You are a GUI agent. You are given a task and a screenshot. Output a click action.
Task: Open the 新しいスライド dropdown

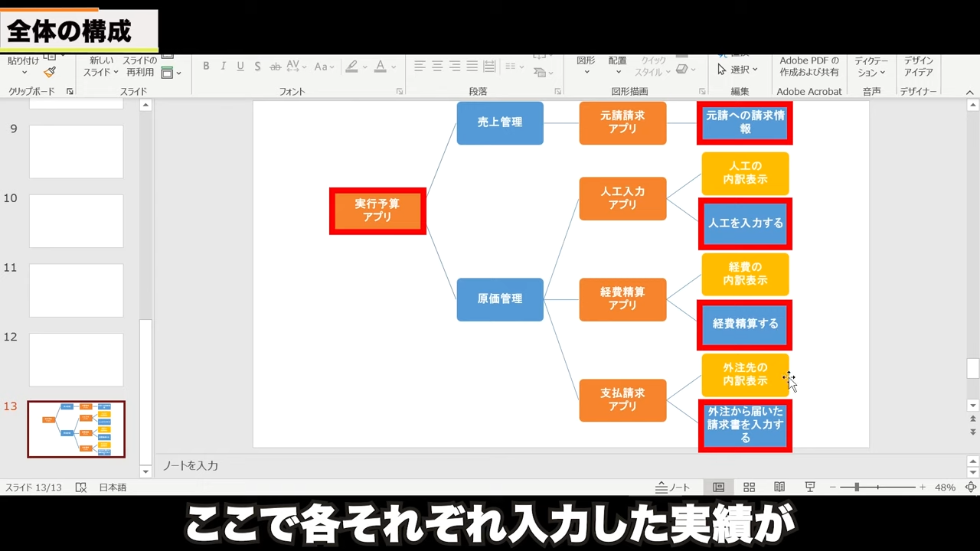101,72
